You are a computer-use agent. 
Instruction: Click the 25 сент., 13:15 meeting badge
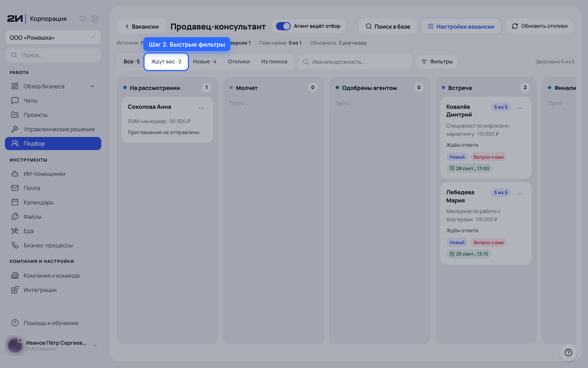pos(469,254)
